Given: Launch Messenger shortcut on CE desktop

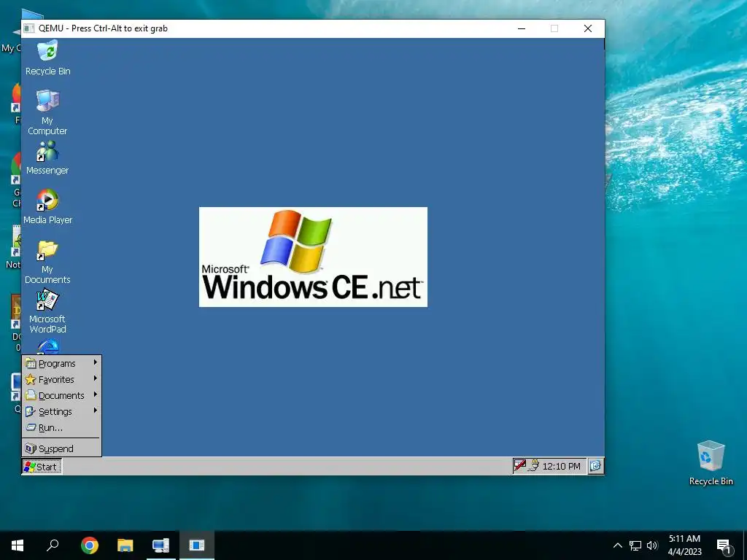Looking at the screenshot, I should [47, 157].
